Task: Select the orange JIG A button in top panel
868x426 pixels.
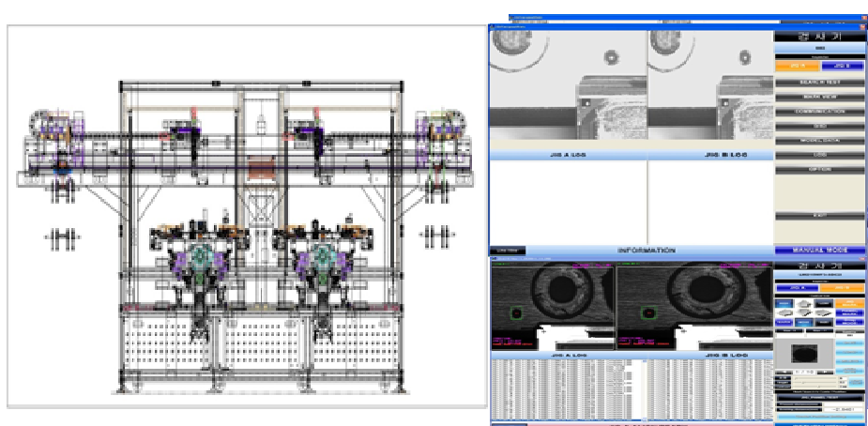Action: (x=797, y=66)
